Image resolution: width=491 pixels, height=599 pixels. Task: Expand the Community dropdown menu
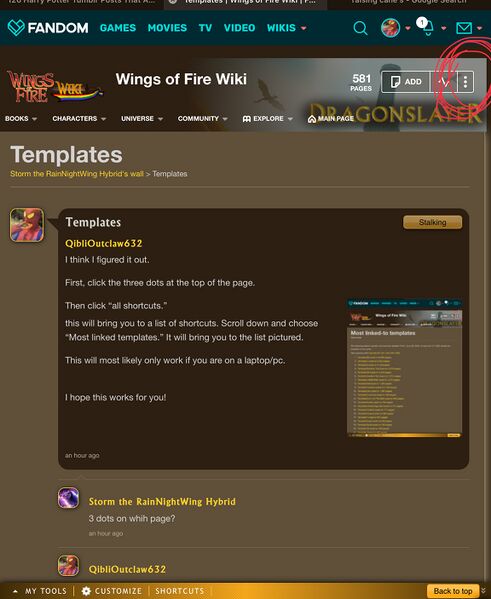click(203, 119)
